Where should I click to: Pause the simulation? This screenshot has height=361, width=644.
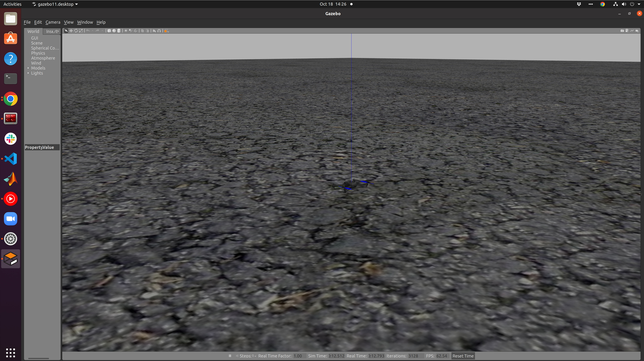[230, 356]
